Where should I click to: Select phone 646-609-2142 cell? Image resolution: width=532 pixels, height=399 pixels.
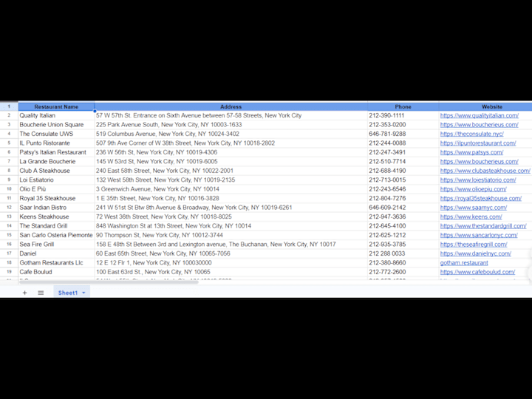[x=403, y=207]
